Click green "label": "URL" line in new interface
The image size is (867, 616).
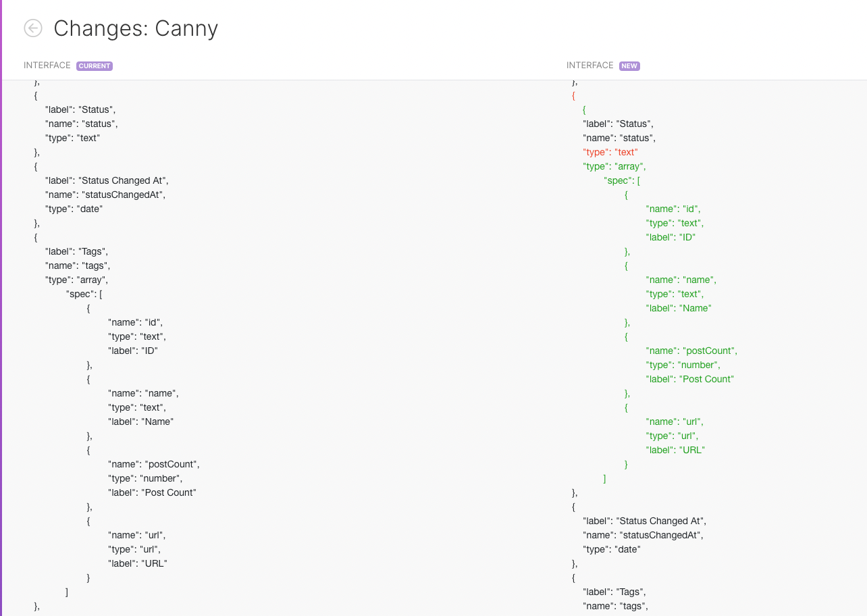675,450
